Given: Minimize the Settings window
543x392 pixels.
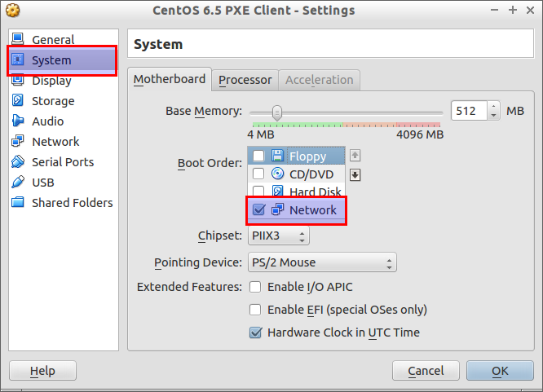Looking at the screenshot, I should [495, 10].
